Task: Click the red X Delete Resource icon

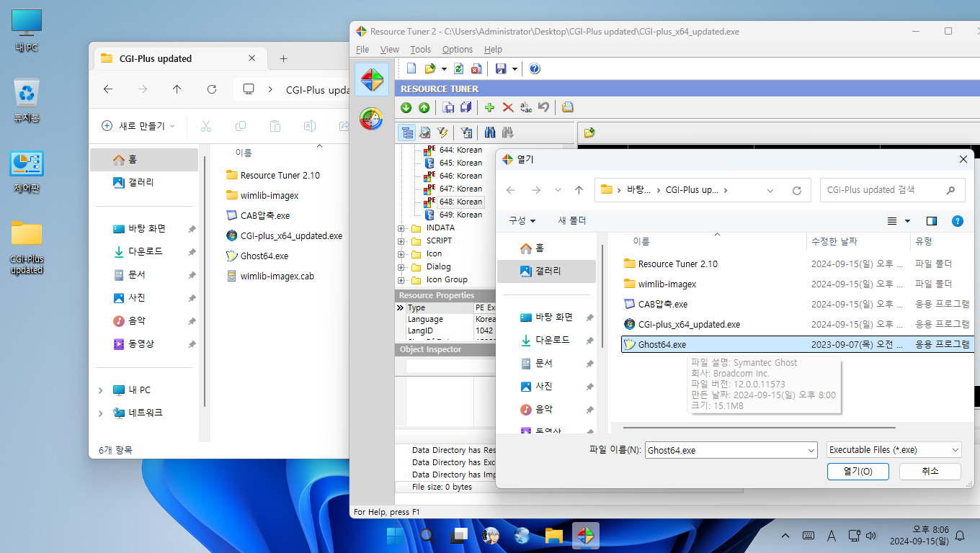Action: [508, 107]
